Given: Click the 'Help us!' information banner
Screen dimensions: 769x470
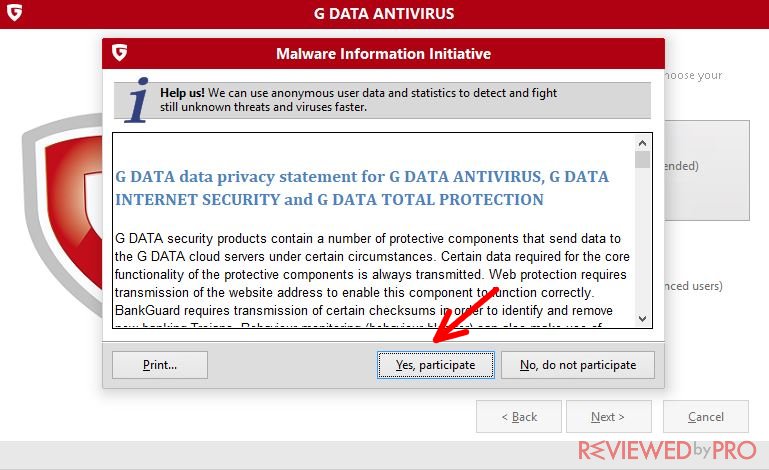Looking at the screenshot, I should [x=383, y=100].
